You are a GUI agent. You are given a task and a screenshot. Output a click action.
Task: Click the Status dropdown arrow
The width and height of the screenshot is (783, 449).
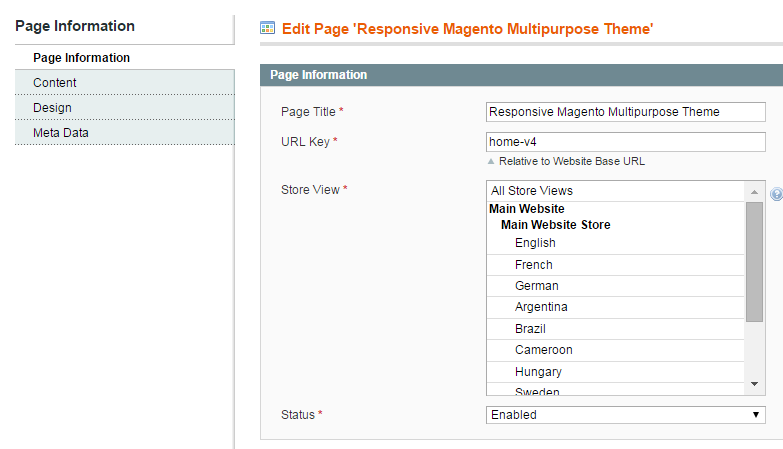pyautogui.click(x=756, y=415)
